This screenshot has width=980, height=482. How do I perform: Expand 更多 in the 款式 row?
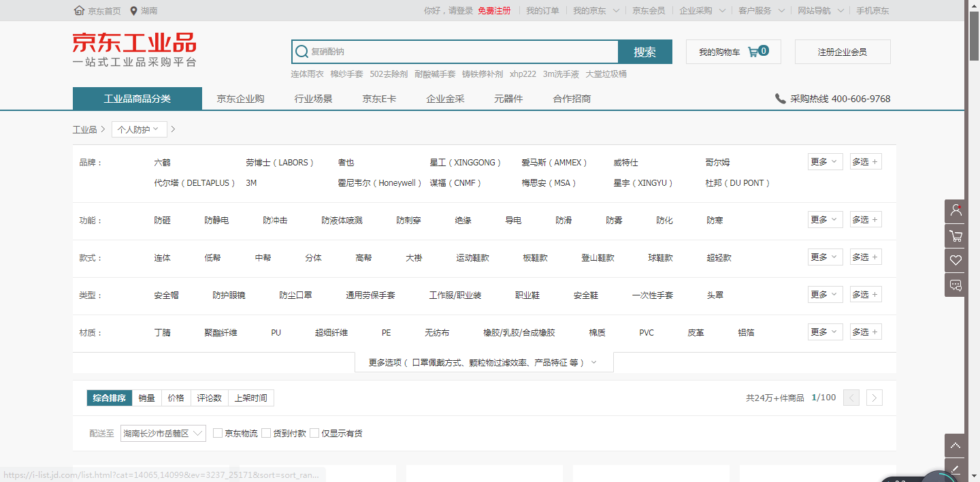coord(826,257)
